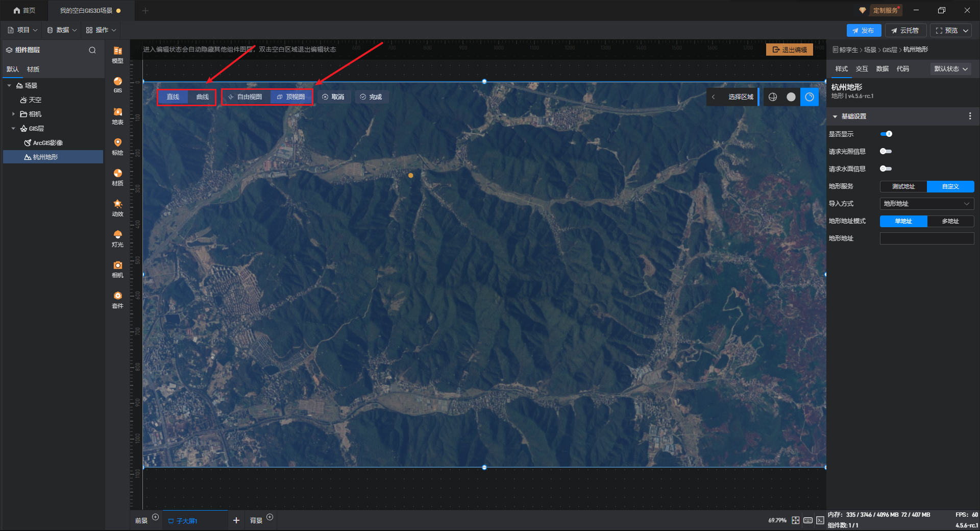Select 多地址 terrain address mode
The width and height of the screenshot is (980, 531).
(x=950, y=221)
